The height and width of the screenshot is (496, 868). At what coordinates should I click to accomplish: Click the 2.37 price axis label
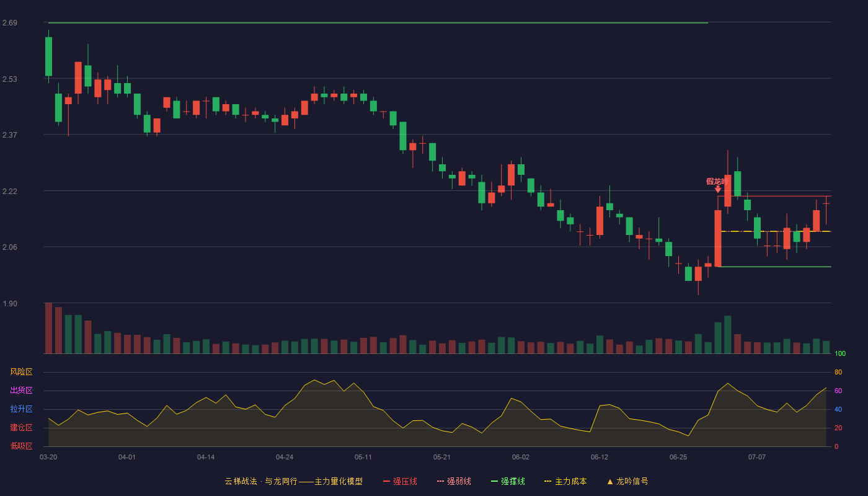(9, 135)
